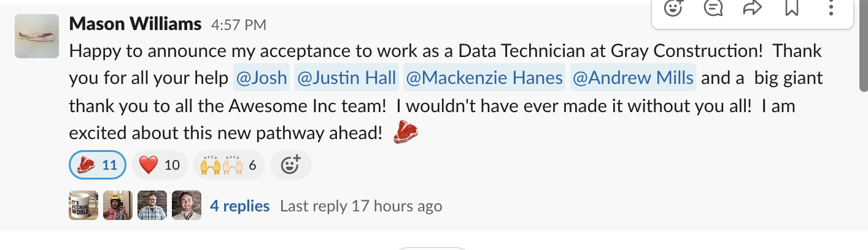Click add reaction smiley beside the reaction pills
The width and height of the screenshot is (868, 250).
pos(290,165)
